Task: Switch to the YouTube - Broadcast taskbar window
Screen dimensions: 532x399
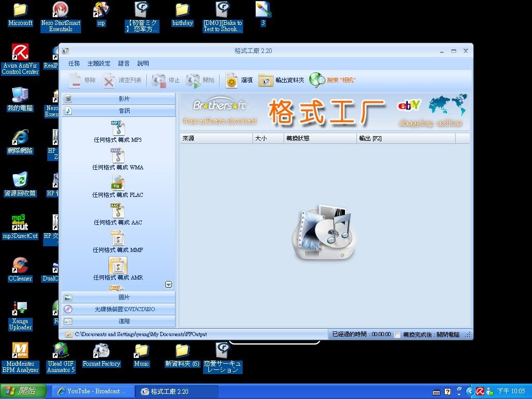Action: (x=92, y=391)
